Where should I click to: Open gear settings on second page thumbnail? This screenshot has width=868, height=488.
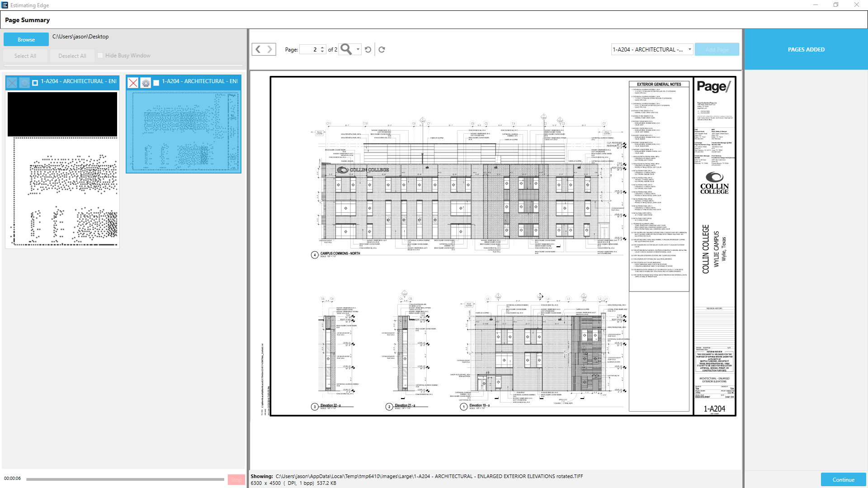click(146, 83)
